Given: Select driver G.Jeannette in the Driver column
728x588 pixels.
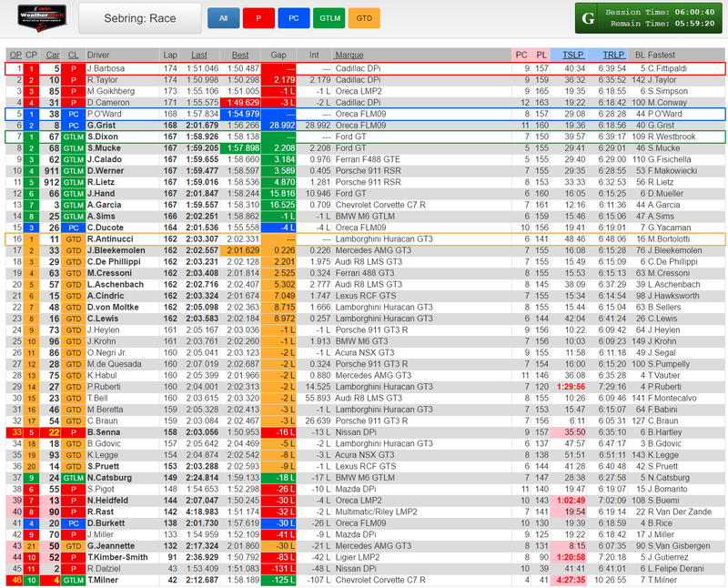Looking at the screenshot, I should tap(111, 546).
